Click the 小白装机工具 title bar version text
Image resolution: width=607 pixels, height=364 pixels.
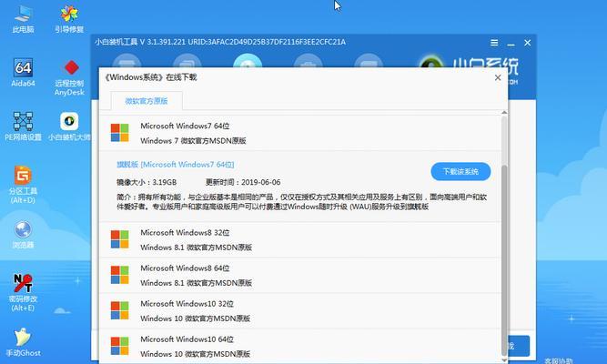tap(220, 42)
